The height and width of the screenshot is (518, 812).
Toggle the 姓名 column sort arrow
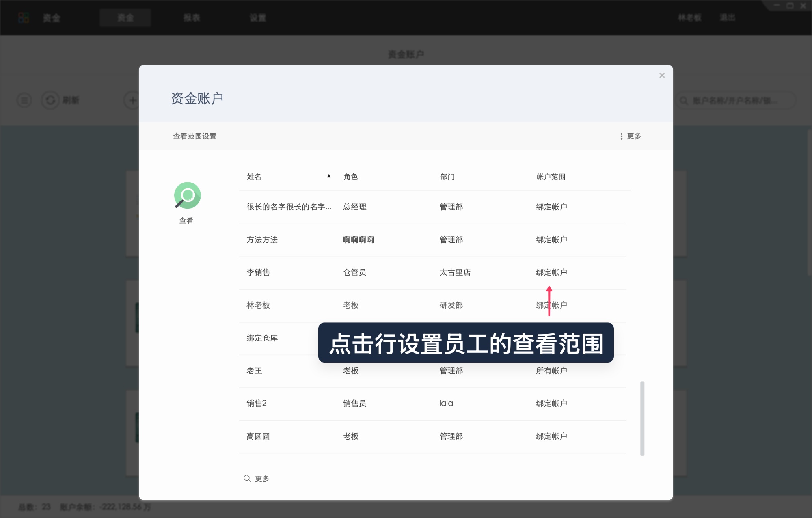click(329, 176)
